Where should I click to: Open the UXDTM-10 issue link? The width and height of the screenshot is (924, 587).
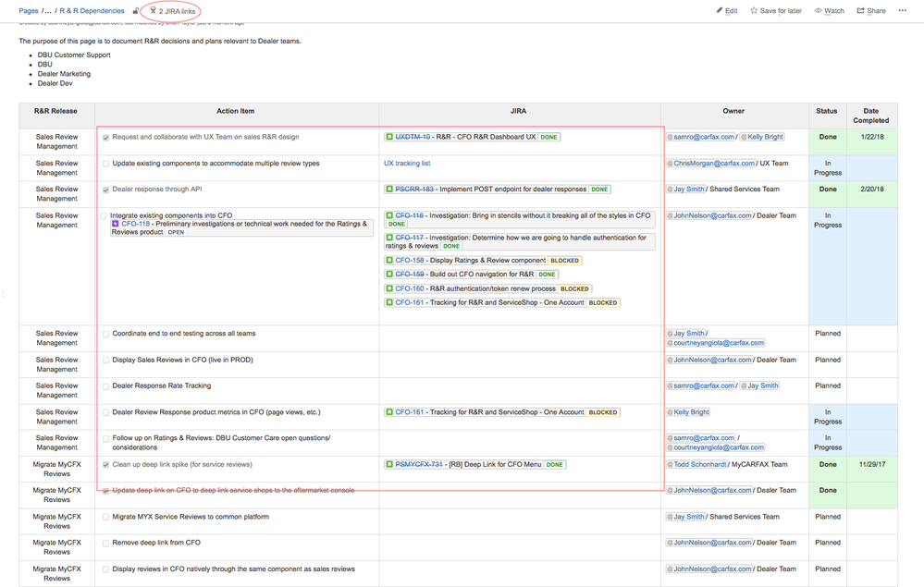413,137
